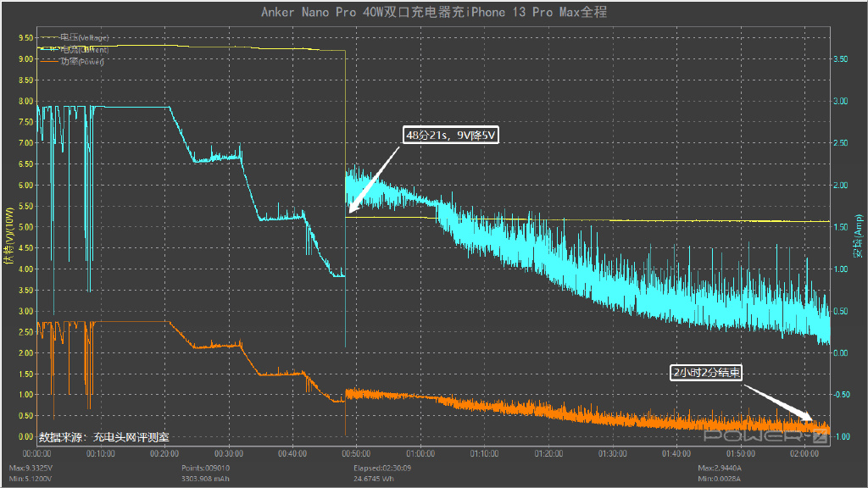This screenshot has height=488, width=868.
Task: Click the 00:00:00 time axis label
Action: point(37,454)
